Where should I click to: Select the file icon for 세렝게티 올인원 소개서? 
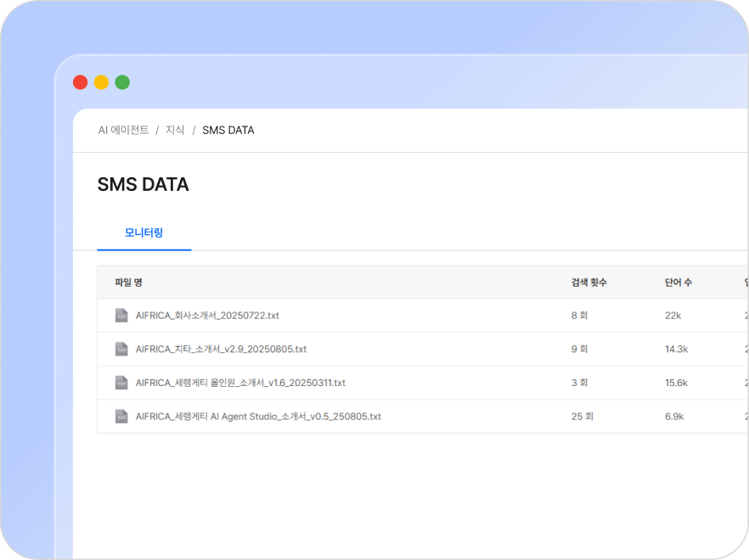tap(121, 383)
